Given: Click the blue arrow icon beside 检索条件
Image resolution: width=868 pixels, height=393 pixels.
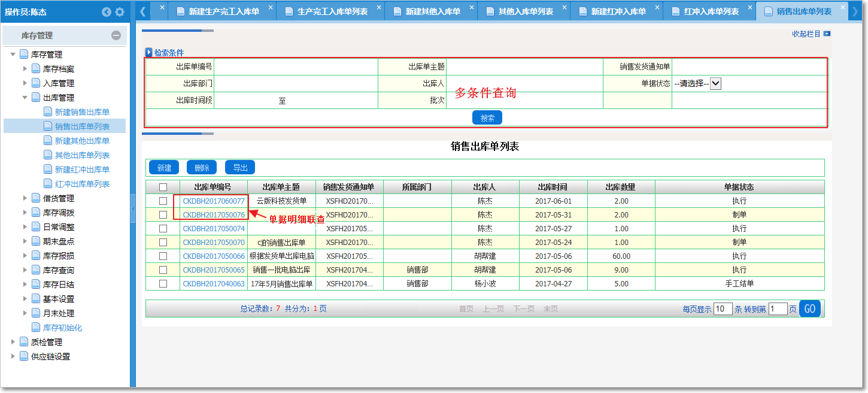Looking at the screenshot, I should pyautogui.click(x=149, y=53).
